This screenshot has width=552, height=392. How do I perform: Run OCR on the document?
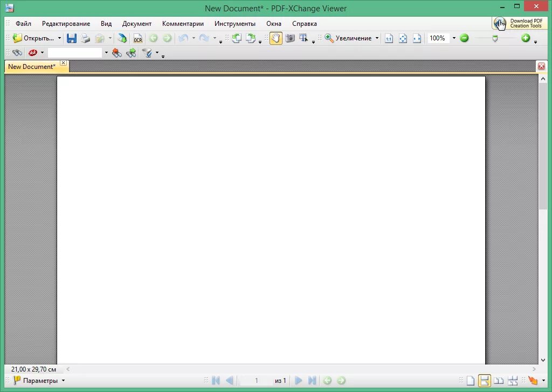point(137,38)
